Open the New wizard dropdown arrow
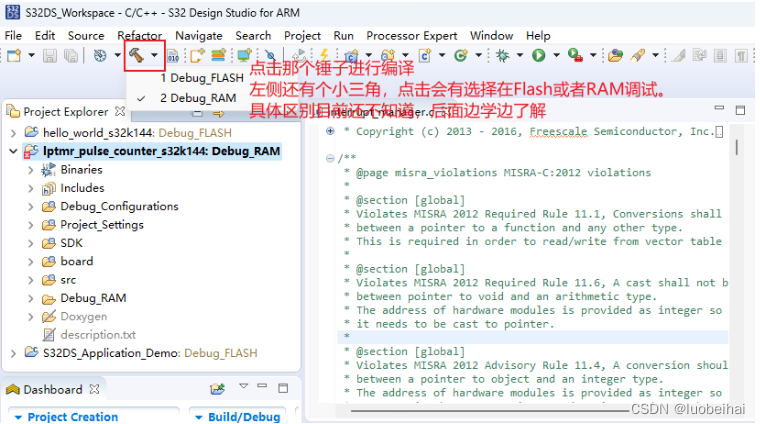This screenshot has height=424, width=760. click(x=32, y=55)
